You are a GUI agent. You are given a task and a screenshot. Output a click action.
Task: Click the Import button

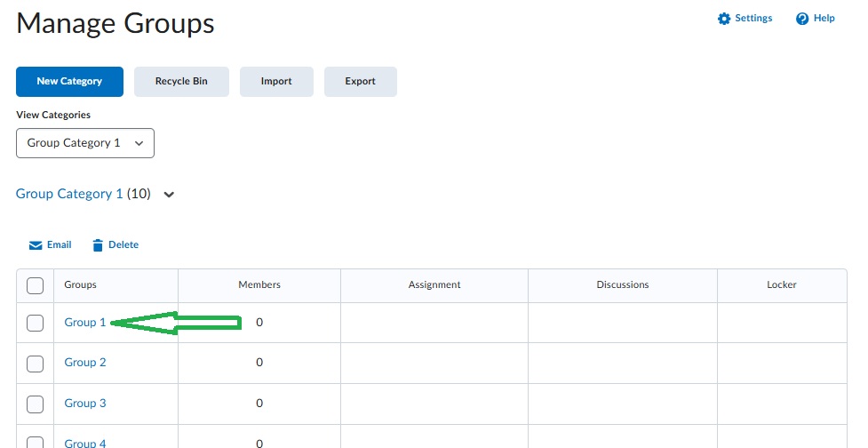(x=277, y=82)
